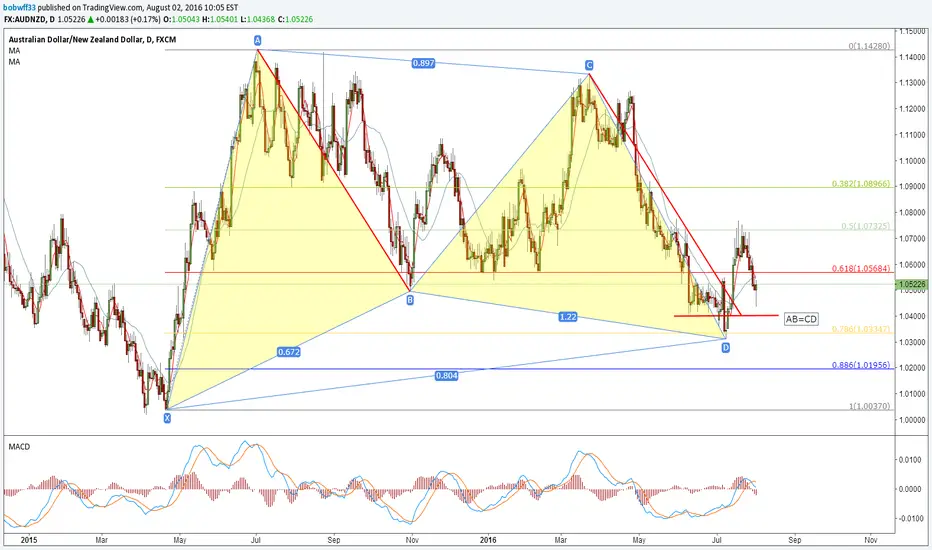The height and width of the screenshot is (550, 932).
Task: Click the 0.382(1.08966) Fibonacci level label
Action: 861,184
